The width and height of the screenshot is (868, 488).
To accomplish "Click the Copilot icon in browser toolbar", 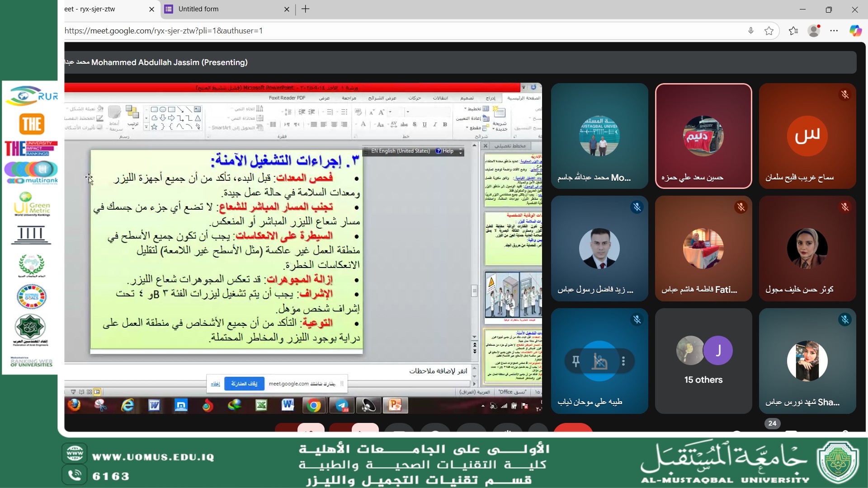I will click(x=855, y=31).
